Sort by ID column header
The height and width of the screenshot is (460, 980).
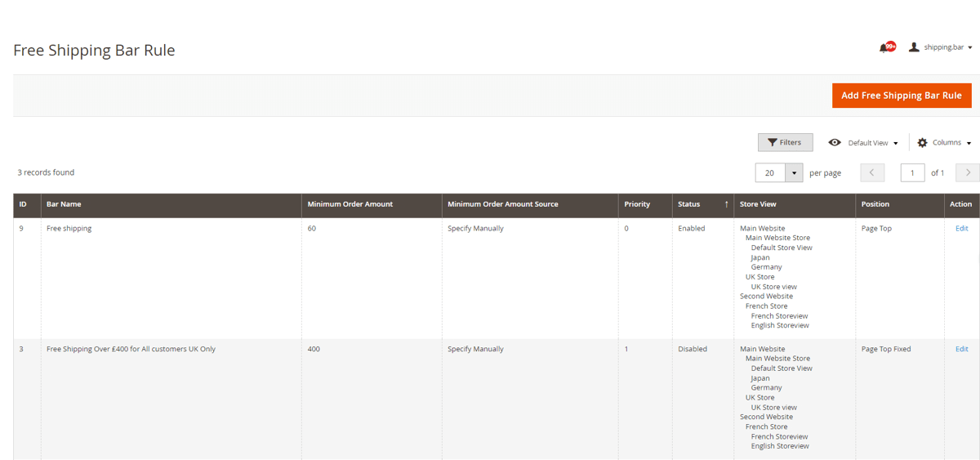pos(23,204)
